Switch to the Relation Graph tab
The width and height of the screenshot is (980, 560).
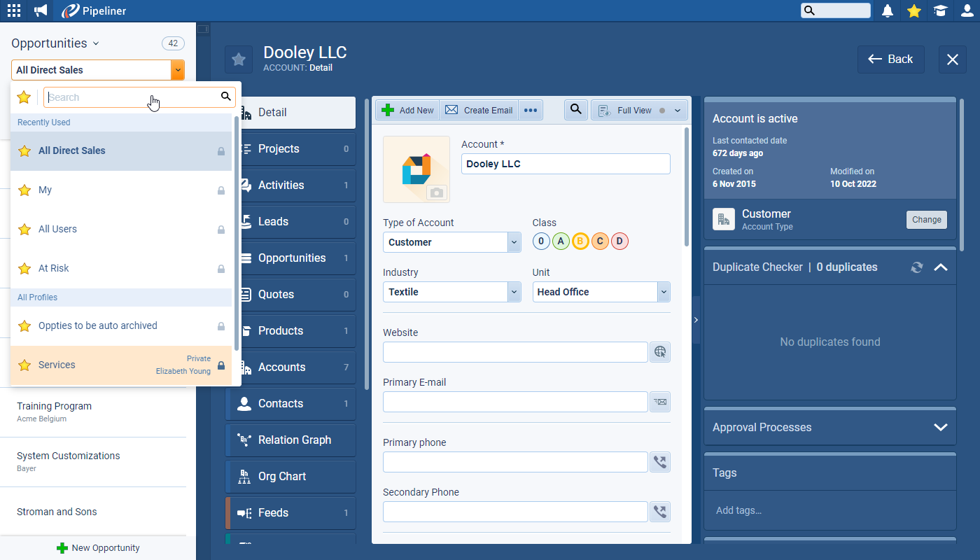(x=294, y=440)
